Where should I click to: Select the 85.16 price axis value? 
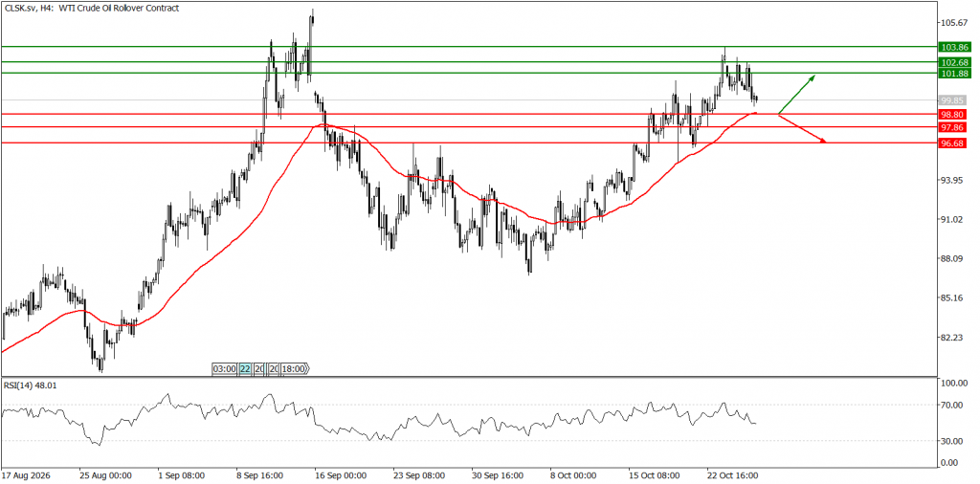954,297
